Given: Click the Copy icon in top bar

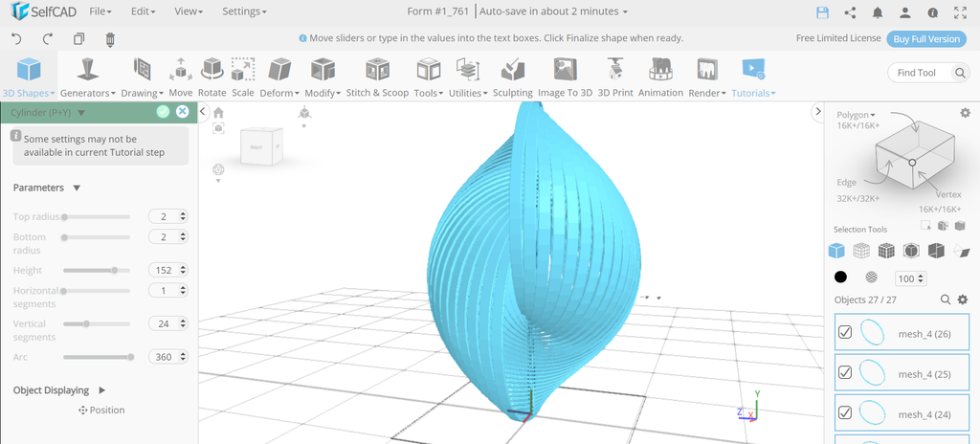Looking at the screenshot, I should [x=78, y=39].
